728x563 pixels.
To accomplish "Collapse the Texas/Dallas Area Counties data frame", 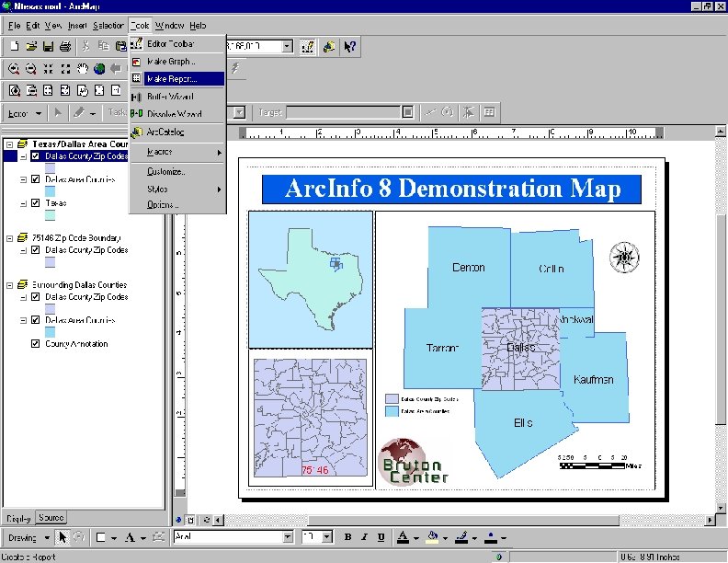I will [x=9, y=144].
